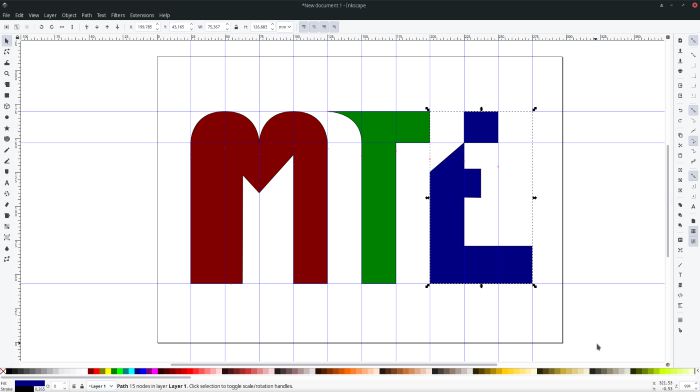Step the Y position spinner
Image resolution: width=700 pixels, height=392 pixels.
point(192,27)
